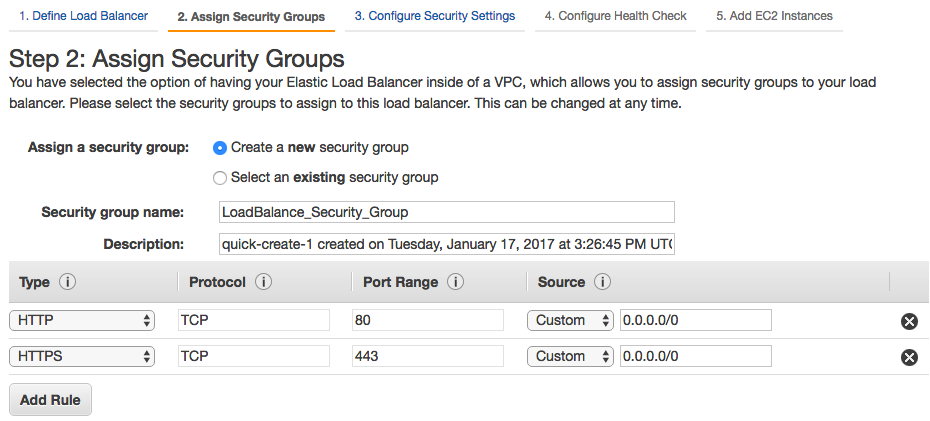Image resolution: width=930 pixels, height=421 pixels.
Task: Click the info icon next to Source
Action: (602, 282)
